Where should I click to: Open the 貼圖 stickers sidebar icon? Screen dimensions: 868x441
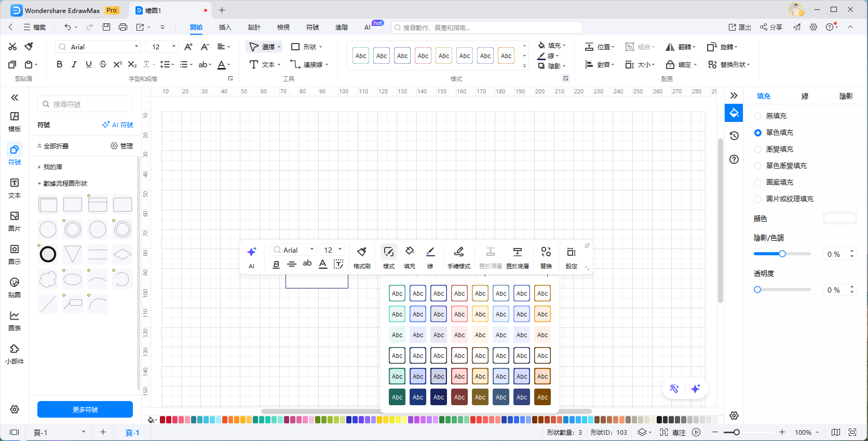pos(15,287)
